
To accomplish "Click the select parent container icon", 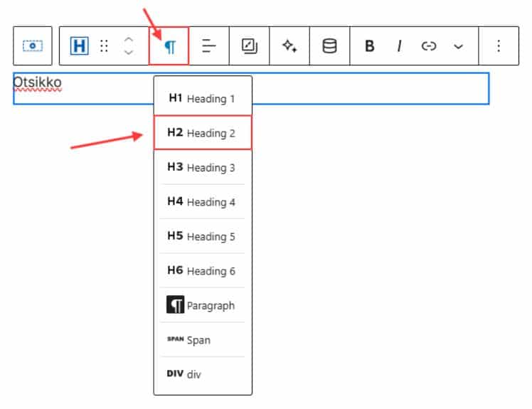I will click(33, 46).
